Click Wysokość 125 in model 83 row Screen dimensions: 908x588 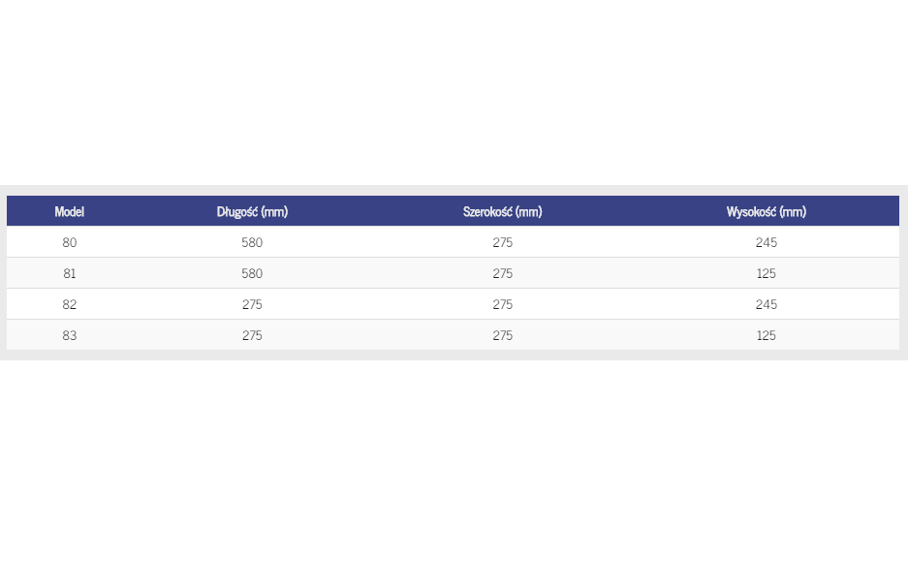pos(766,335)
